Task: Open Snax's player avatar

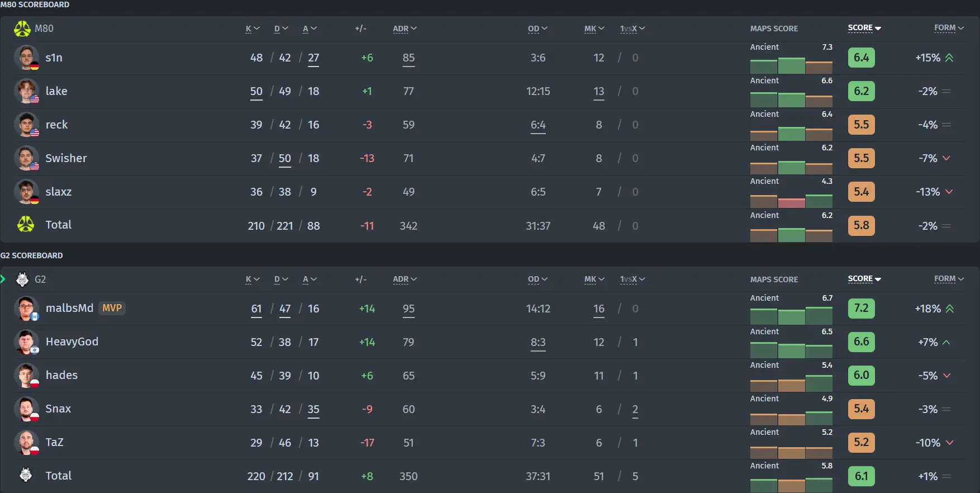Action: 26,409
